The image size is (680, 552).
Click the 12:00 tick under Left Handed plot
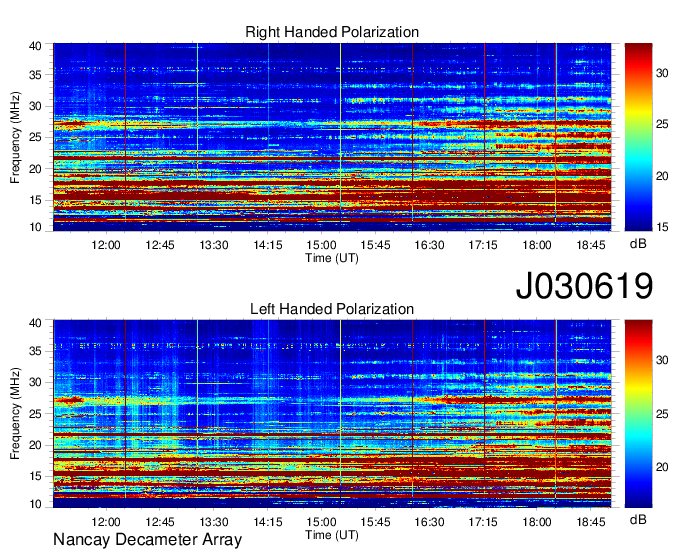[x=106, y=522]
